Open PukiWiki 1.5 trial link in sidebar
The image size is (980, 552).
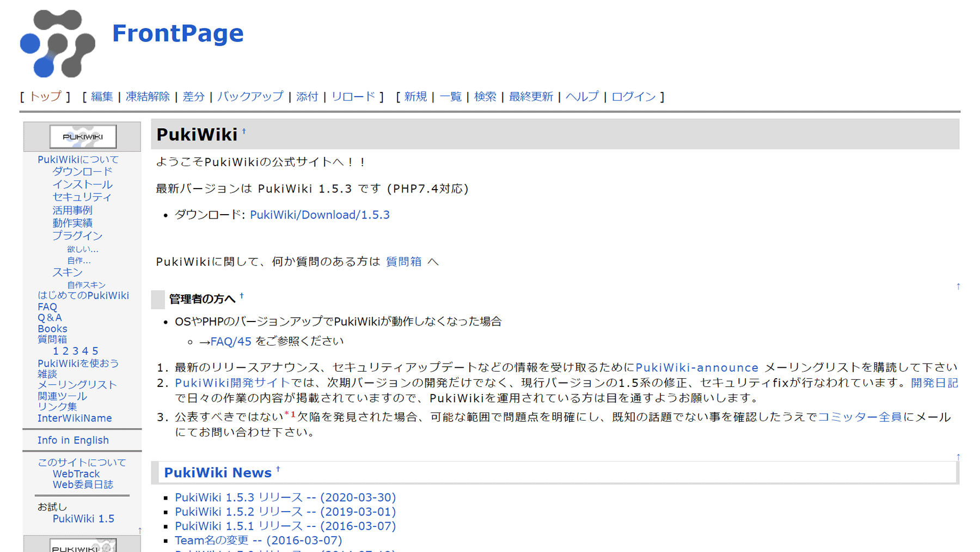point(83,519)
